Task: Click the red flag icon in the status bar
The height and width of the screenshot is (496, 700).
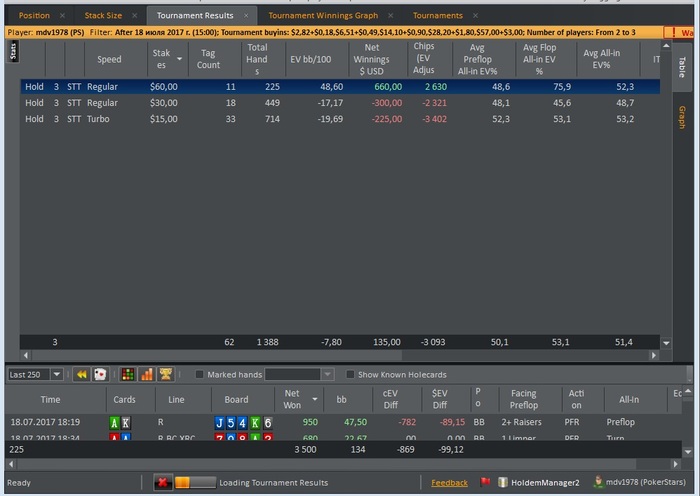Action: [x=485, y=482]
